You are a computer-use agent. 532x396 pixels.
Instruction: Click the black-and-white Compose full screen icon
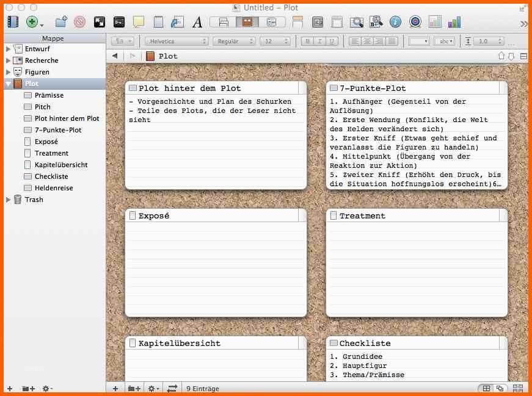coord(100,23)
